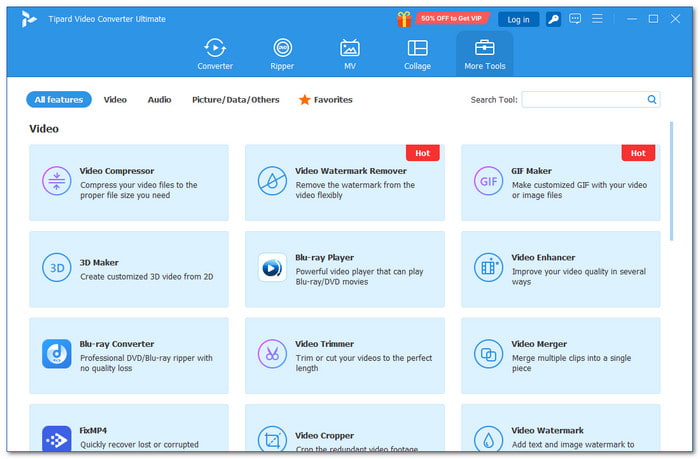Image resolution: width=700 pixels, height=459 pixels.
Task: Click "Powerful video player" description text
Action: (359, 276)
